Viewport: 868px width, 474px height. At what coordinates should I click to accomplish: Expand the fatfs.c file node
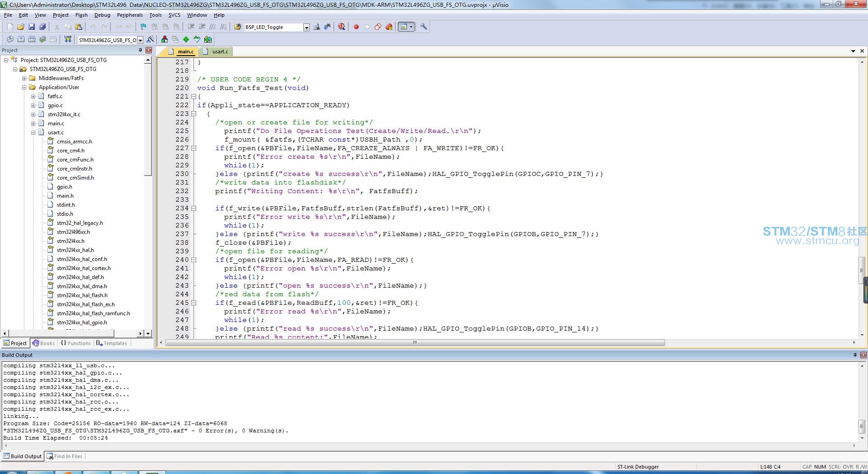tap(33, 96)
